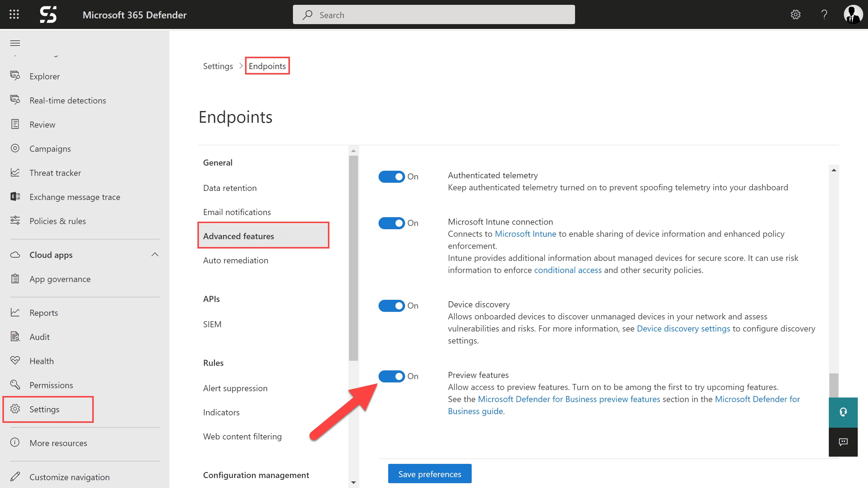Click the settings gear in top bar

click(x=796, y=14)
